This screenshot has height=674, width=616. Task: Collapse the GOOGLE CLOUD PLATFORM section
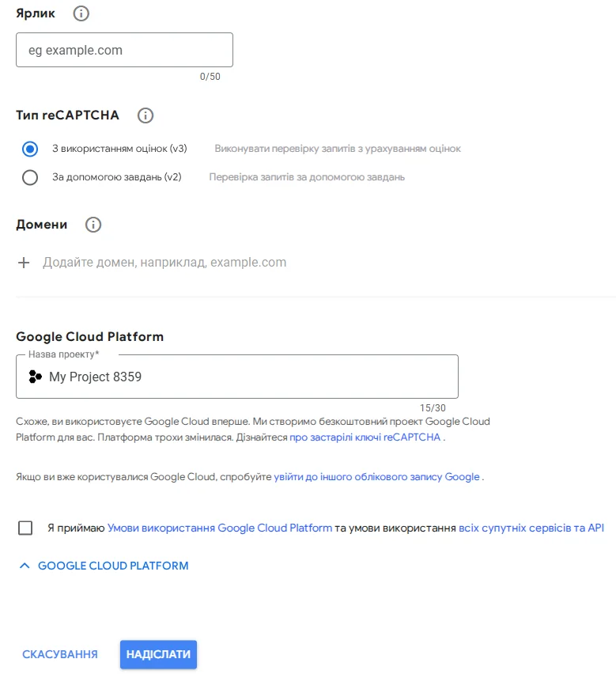[x=104, y=566]
